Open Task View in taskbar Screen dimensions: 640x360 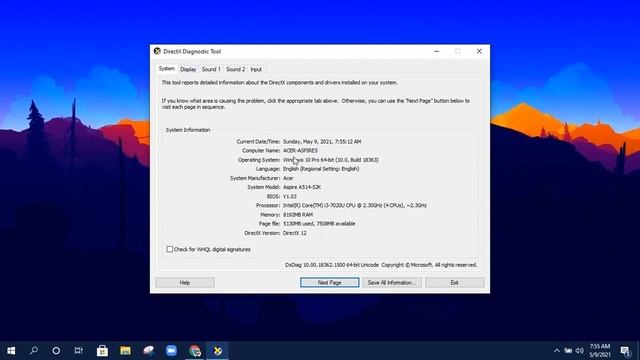click(78, 351)
